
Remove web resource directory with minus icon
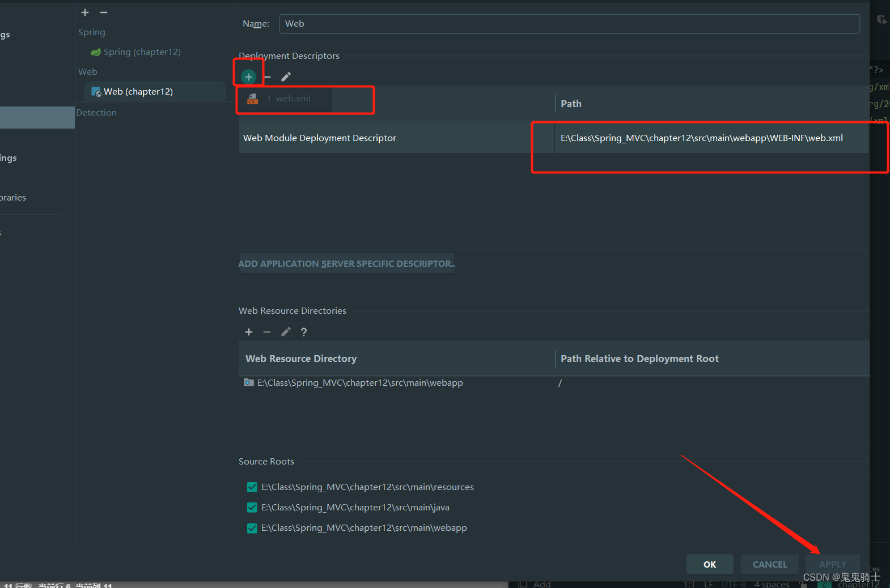pyautogui.click(x=267, y=332)
